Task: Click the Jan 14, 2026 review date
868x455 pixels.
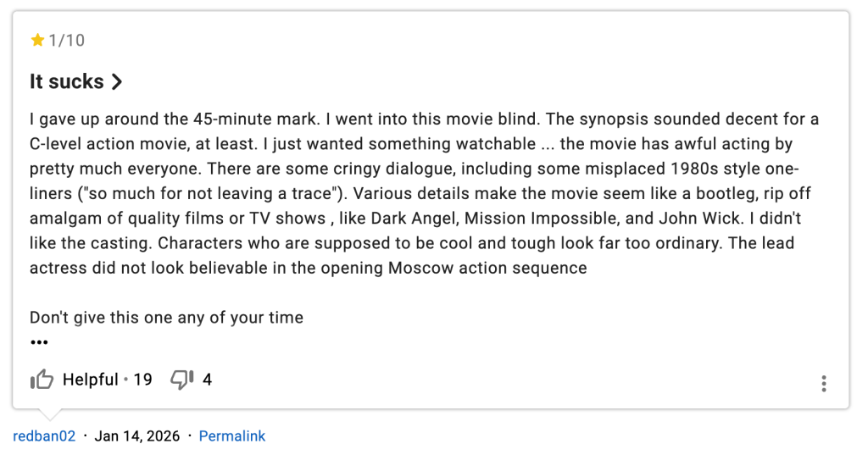Action: coord(137,436)
